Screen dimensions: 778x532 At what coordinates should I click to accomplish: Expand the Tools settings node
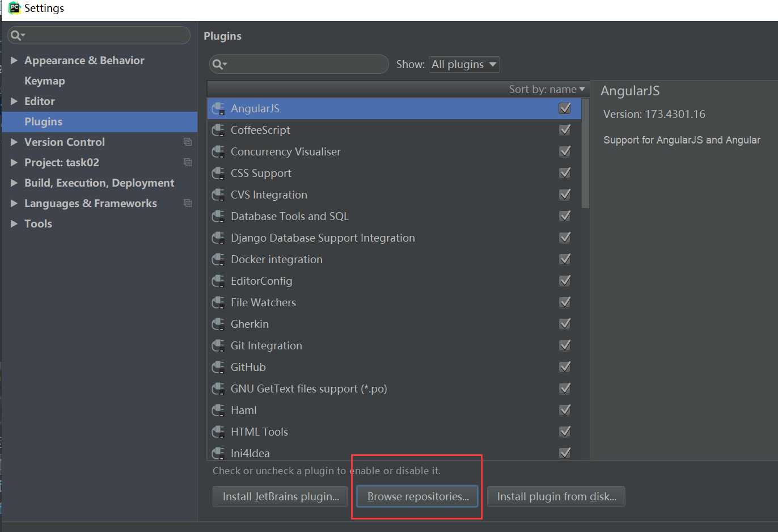[14, 223]
